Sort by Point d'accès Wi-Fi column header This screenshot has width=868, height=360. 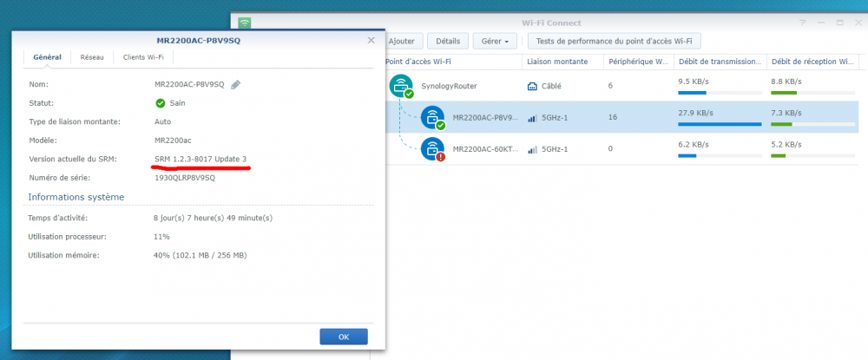click(x=452, y=62)
